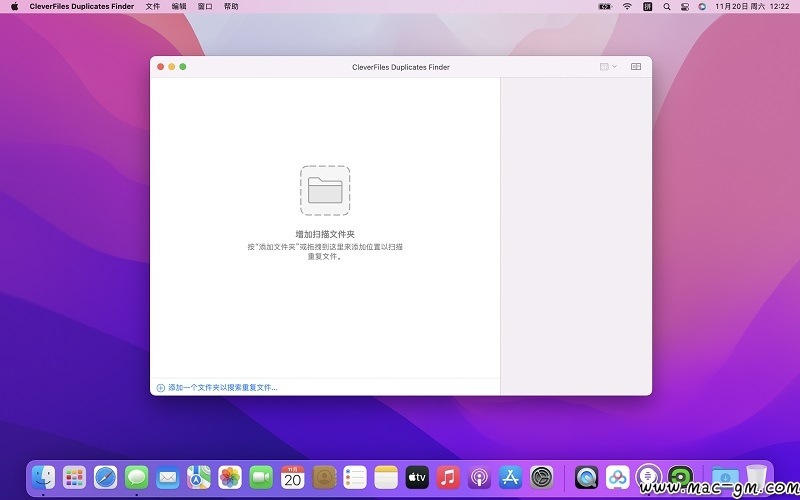Open Control Center icon
Viewport: 800px width, 500px height.
click(x=685, y=7)
